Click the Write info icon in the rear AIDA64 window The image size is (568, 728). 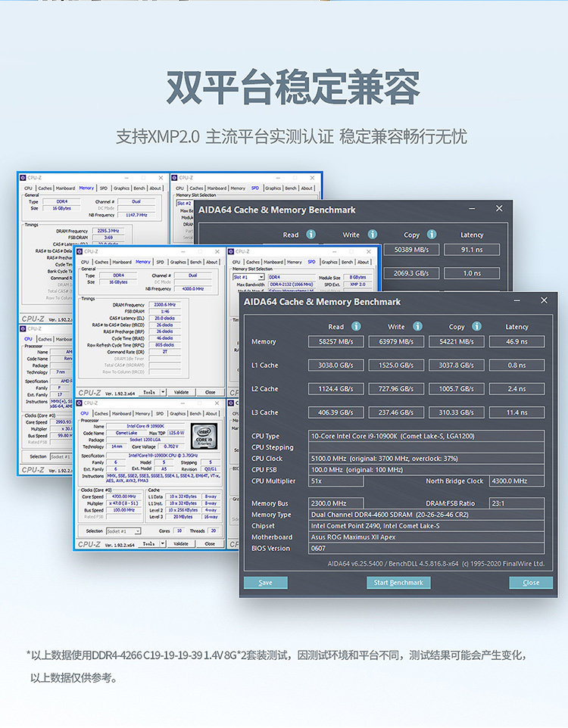tap(373, 235)
